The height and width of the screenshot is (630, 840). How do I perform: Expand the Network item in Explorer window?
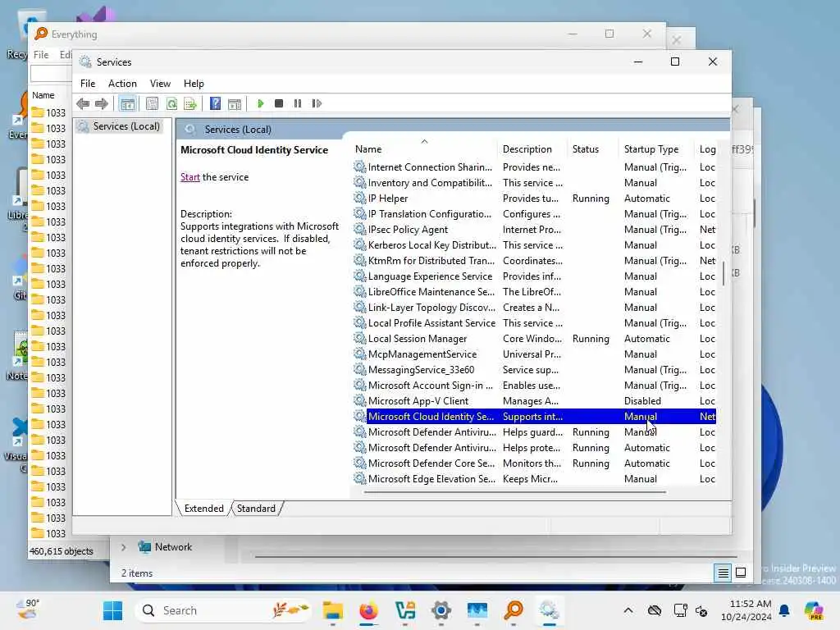point(123,547)
